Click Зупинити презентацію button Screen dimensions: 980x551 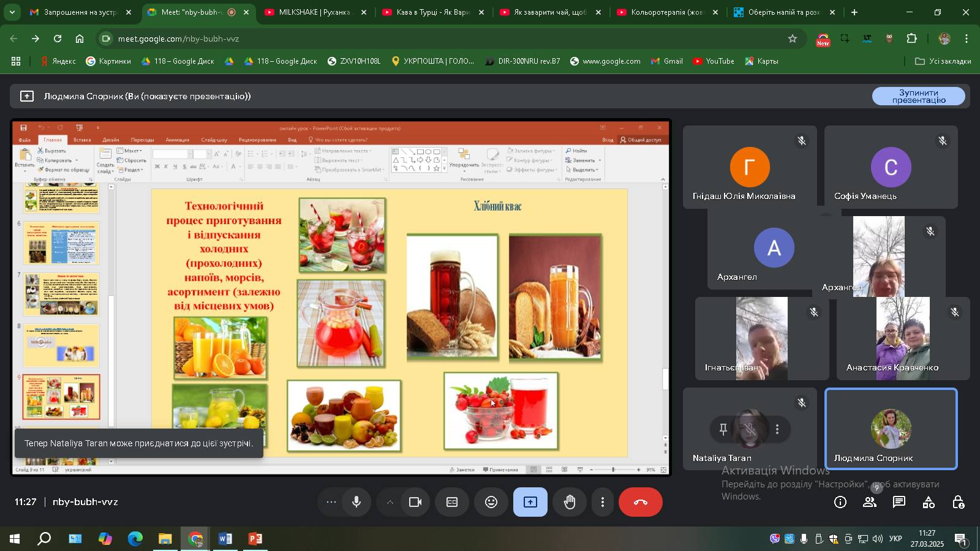pyautogui.click(x=918, y=96)
